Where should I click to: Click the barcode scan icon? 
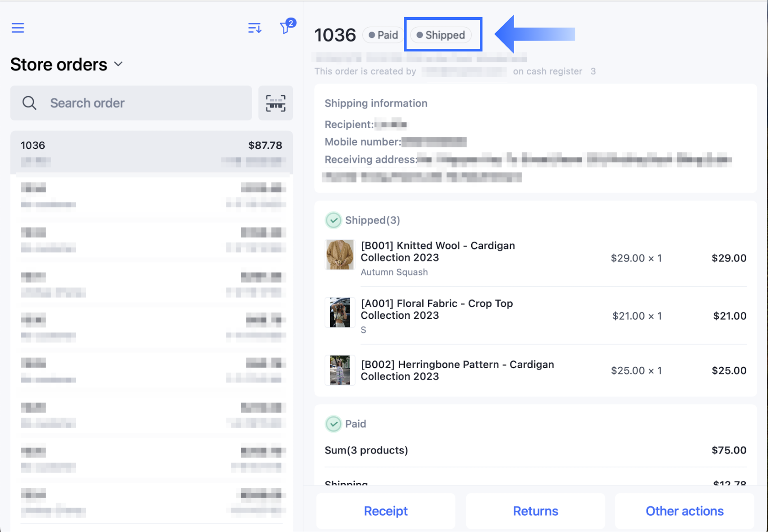point(276,103)
